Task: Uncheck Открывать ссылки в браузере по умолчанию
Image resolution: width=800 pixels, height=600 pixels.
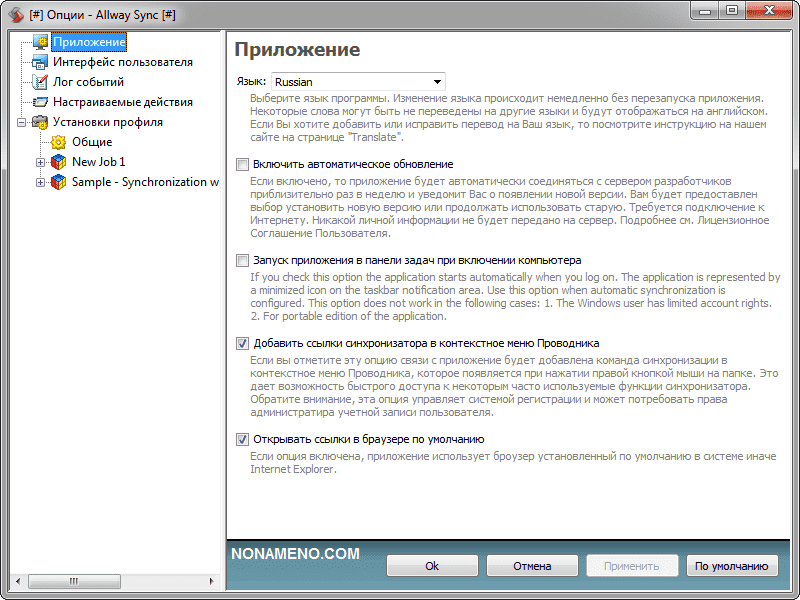Action: [242, 439]
